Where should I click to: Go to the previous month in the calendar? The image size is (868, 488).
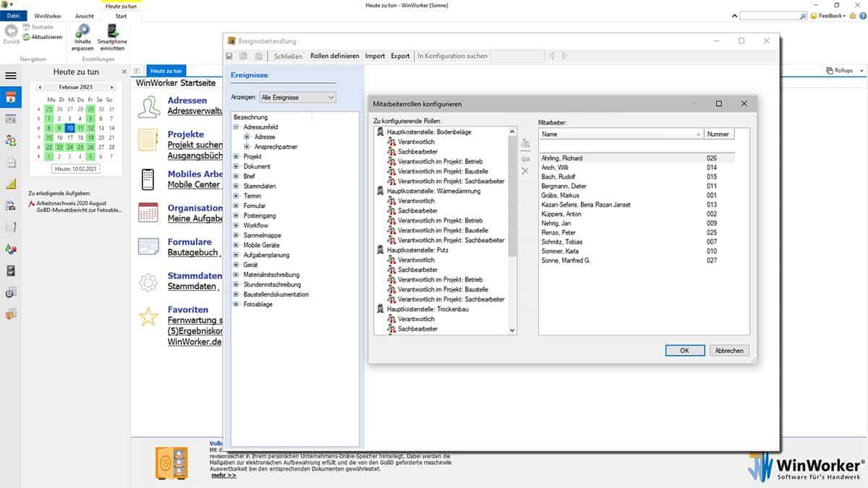tap(41, 87)
